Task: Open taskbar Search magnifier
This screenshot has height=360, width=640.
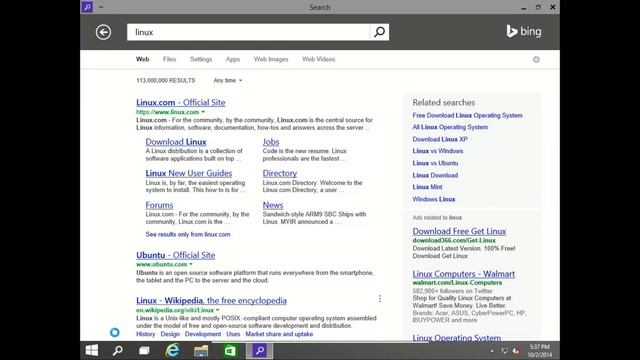Action: click(118, 351)
